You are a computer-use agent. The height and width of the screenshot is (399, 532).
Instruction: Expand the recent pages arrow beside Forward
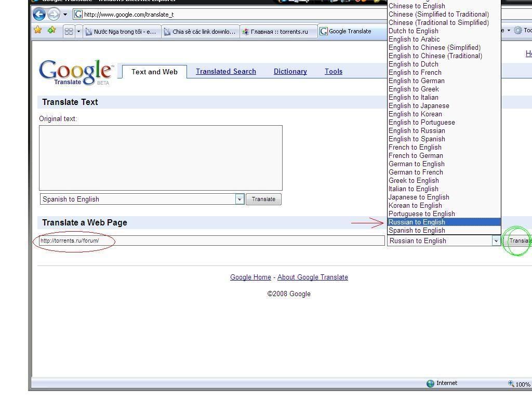point(65,15)
